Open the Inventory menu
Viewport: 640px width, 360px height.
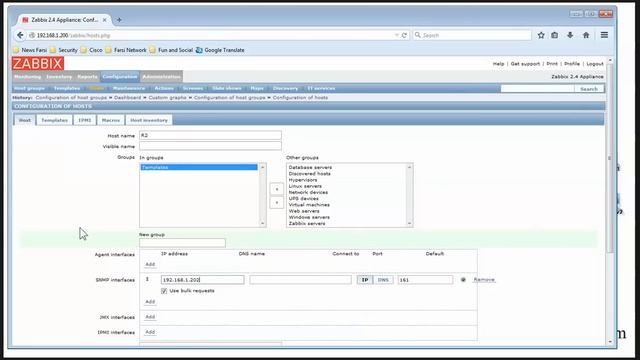pyautogui.click(x=59, y=77)
